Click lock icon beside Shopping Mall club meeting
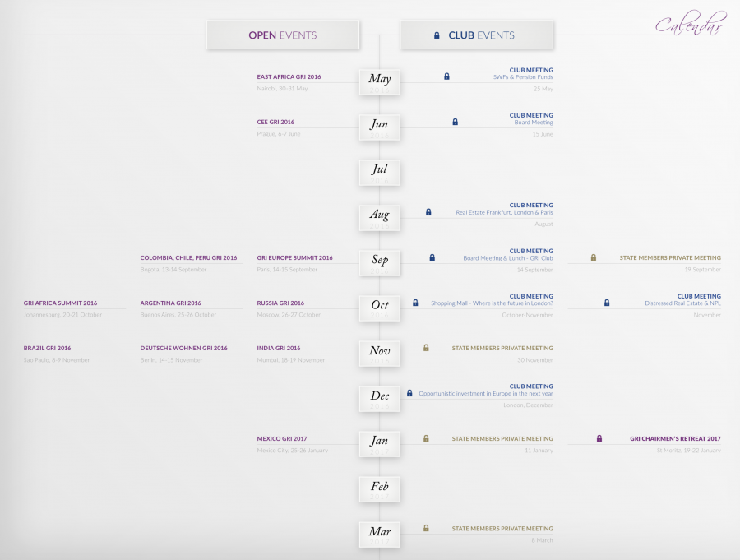This screenshot has height=560, width=740. pos(415,303)
